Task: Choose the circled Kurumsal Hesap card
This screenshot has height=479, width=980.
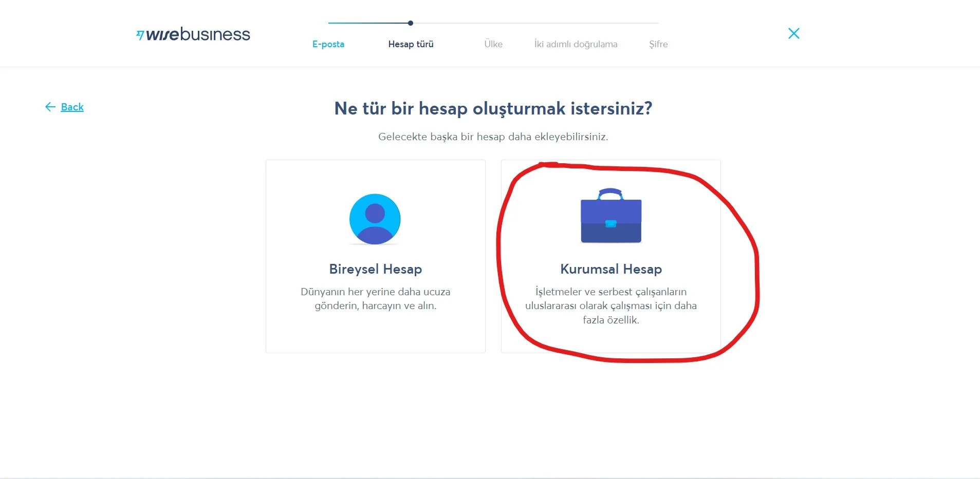Action: [611, 256]
